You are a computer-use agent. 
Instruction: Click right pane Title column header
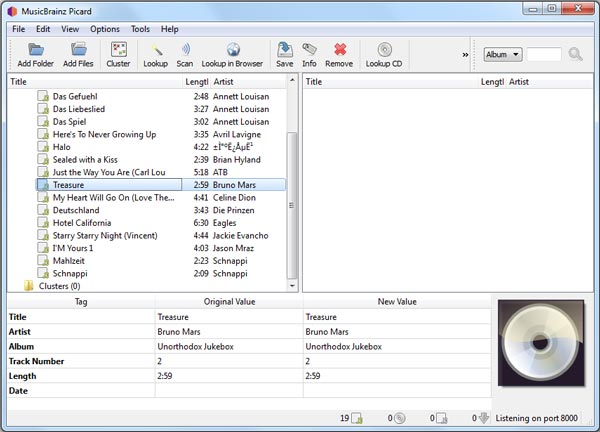(390, 82)
